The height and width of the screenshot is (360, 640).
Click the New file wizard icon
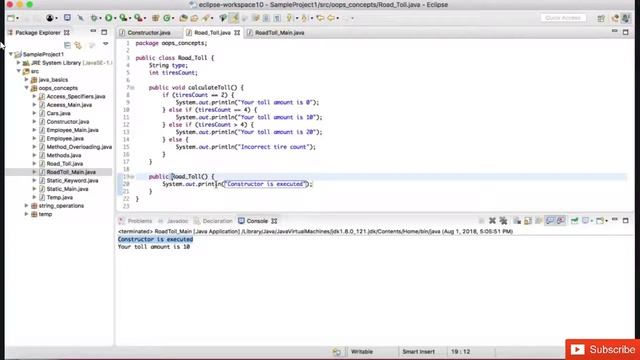pos(11,18)
